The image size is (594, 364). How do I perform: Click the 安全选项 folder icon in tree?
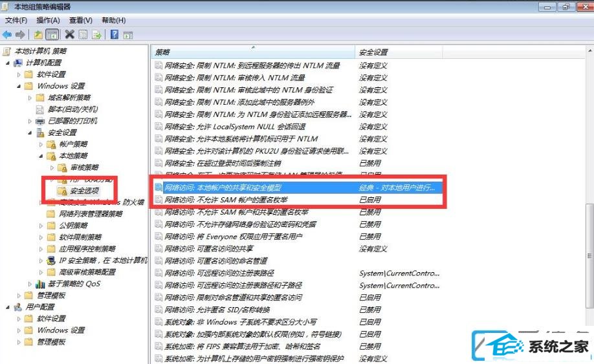(62, 191)
